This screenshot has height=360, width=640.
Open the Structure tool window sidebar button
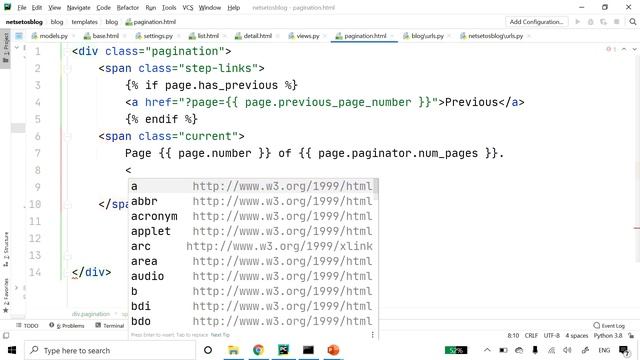(6, 249)
